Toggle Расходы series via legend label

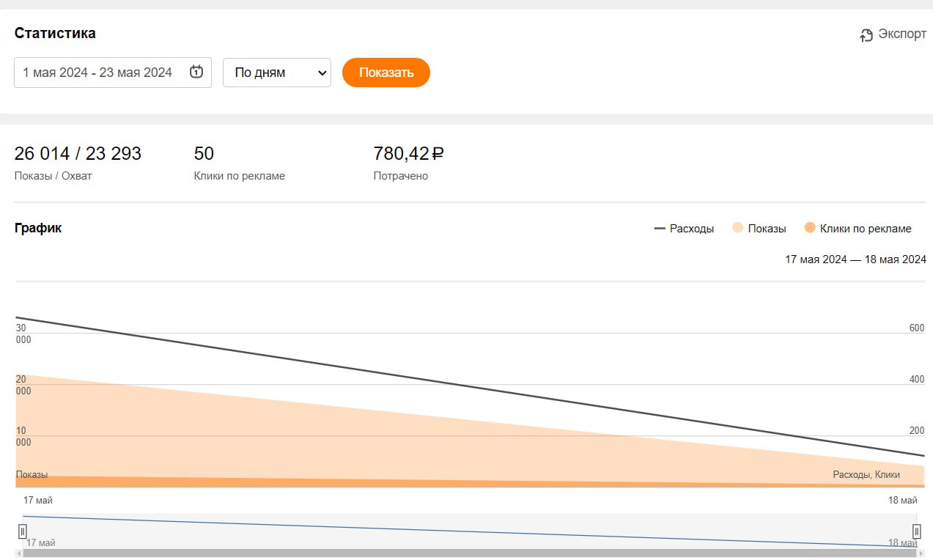tap(691, 229)
